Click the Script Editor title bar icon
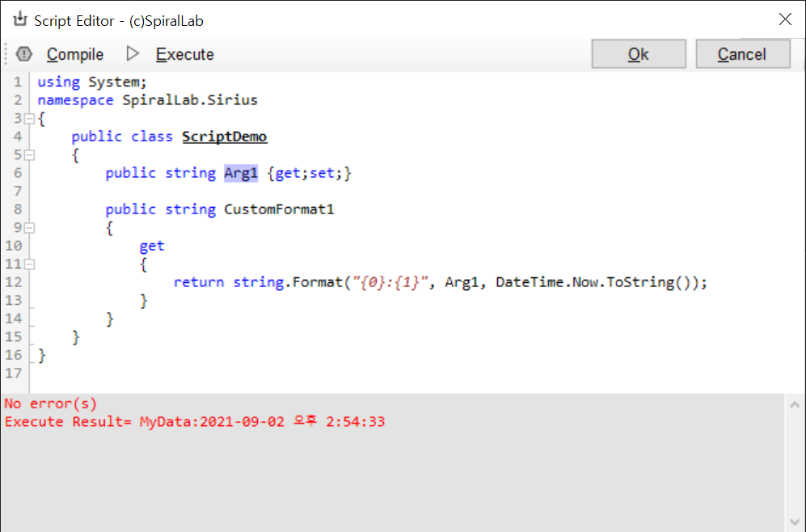The height and width of the screenshot is (532, 806). click(x=20, y=19)
